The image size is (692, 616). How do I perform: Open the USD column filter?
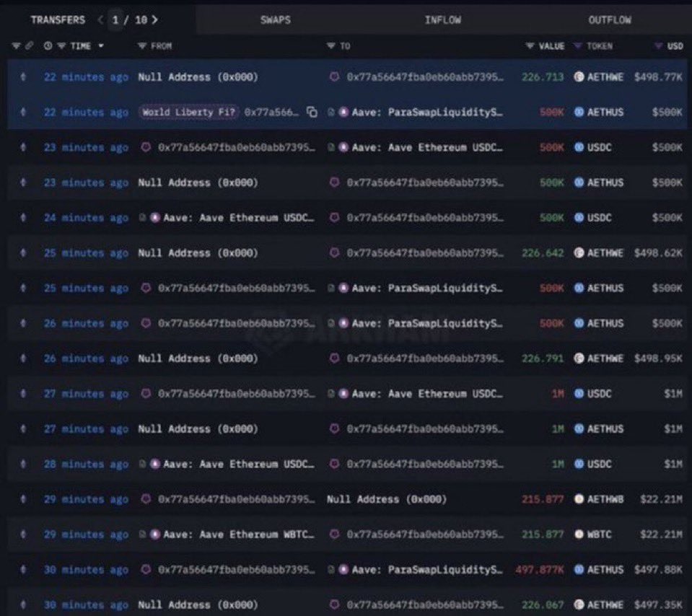[658, 45]
